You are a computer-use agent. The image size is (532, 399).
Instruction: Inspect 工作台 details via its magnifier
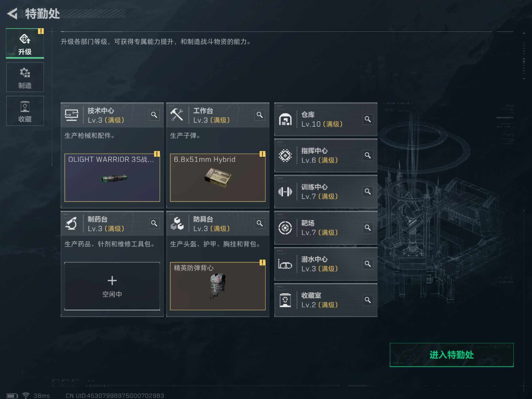[260, 115]
